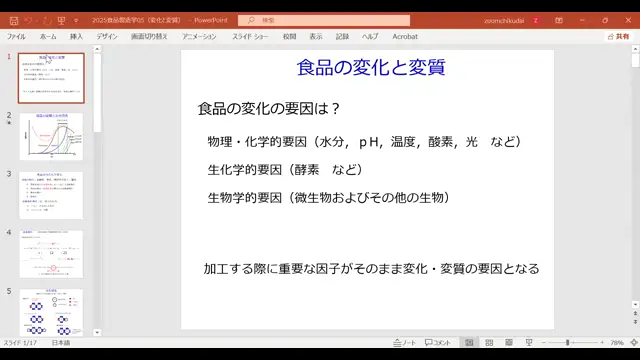Screen dimensions: 640x360
Task: Click the thumbnail pane scrollbar handle
Action: [97, 93]
